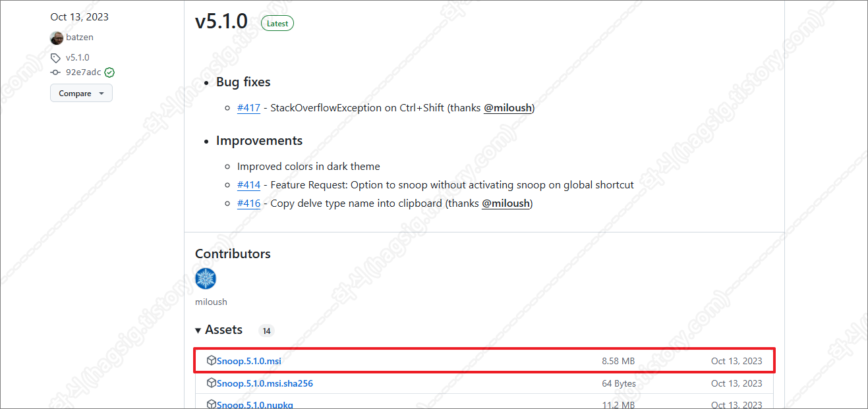
Task: Click the miloush name under avatar
Action: pyautogui.click(x=211, y=302)
